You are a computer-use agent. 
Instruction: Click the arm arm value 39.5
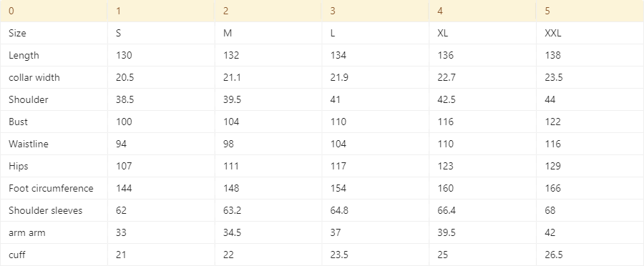point(482,233)
